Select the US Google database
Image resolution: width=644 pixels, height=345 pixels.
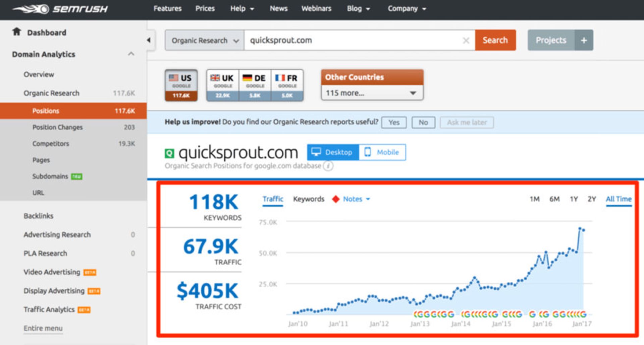point(181,85)
